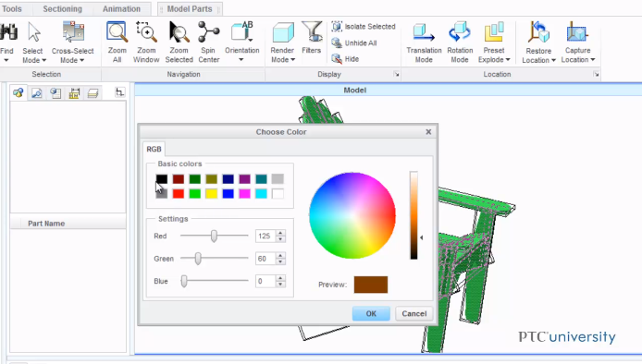Increase the Red value with up stepper
The height and width of the screenshot is (364, 642).
[x=280, y=233]
